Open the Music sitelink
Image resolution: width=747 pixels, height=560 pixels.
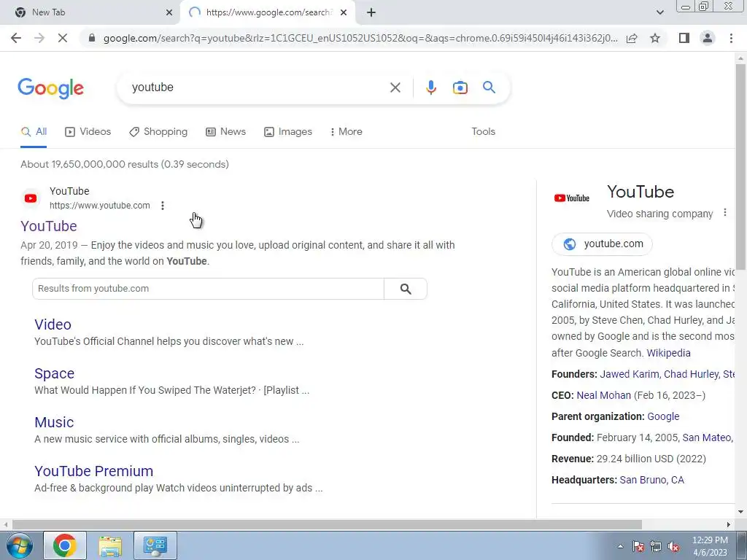(54, 422)
